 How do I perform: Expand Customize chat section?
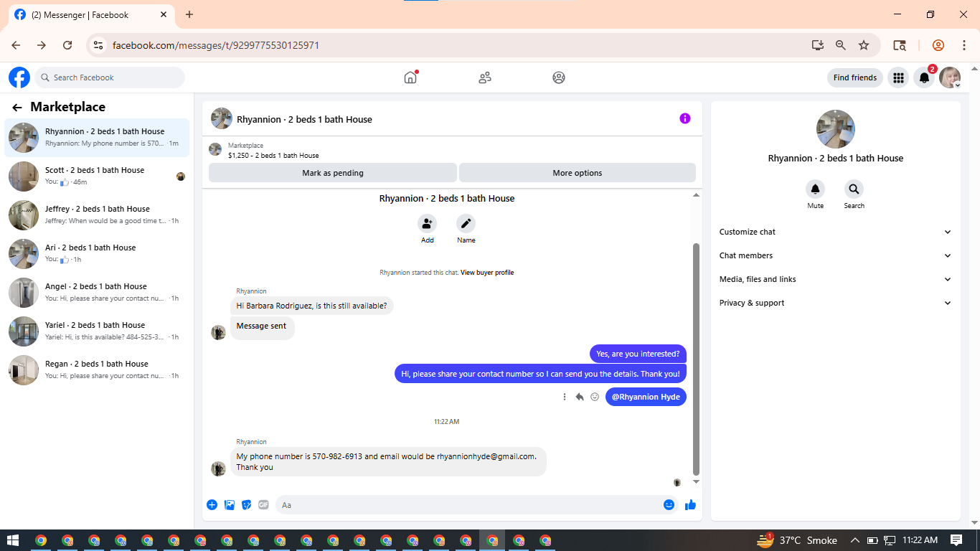(x=836, y=232)
